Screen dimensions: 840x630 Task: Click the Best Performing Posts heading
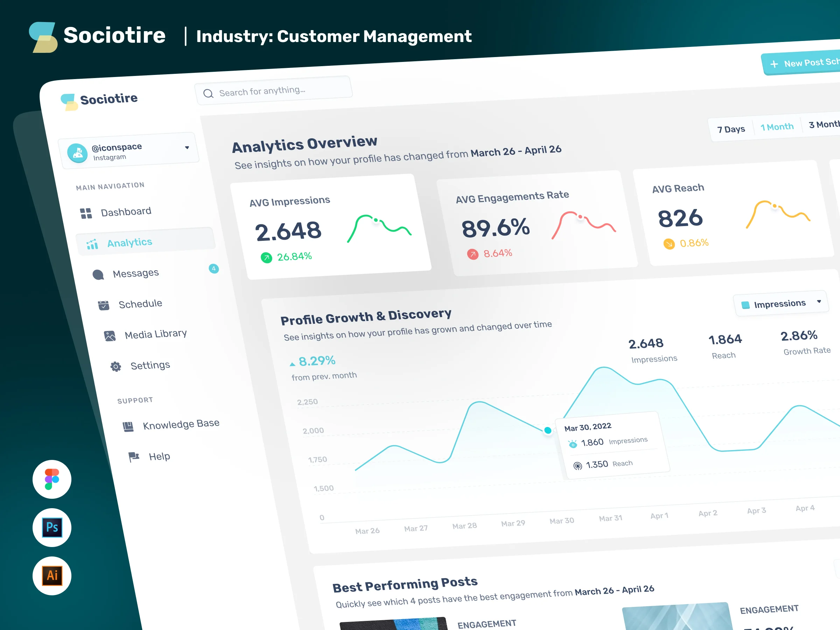tap(405, 584)
